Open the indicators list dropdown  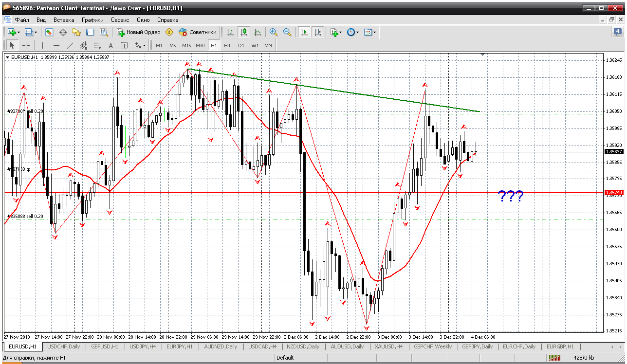[336, 32]
